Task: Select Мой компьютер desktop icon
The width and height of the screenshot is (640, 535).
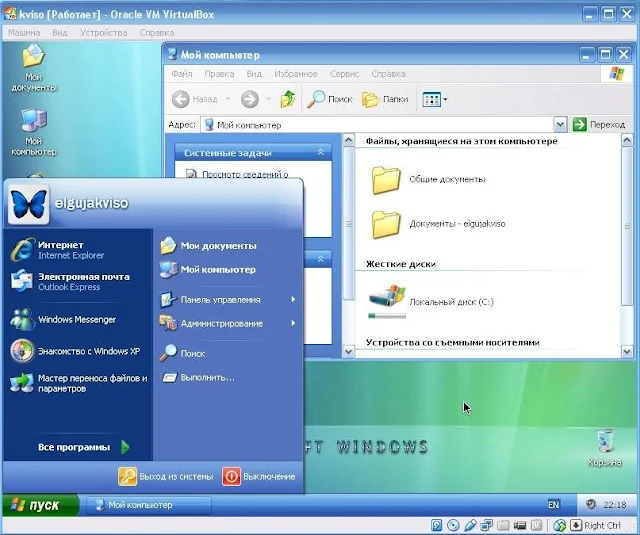Action: click(33, 133)
